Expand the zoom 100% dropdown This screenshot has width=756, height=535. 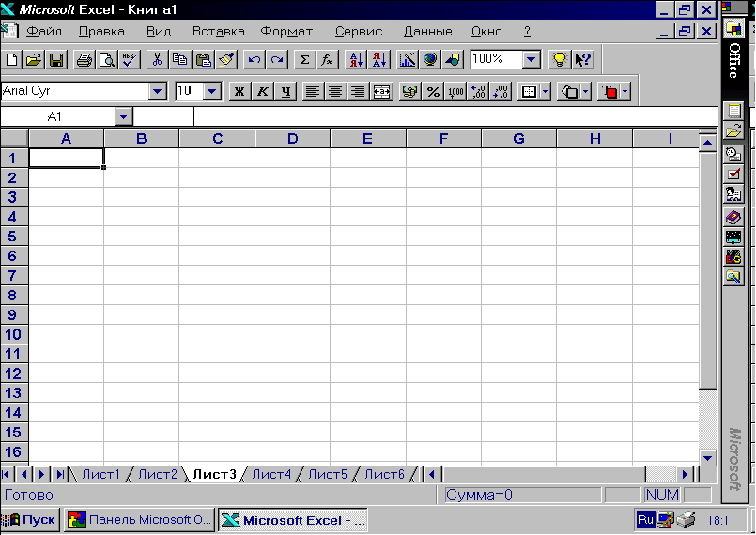532,60
